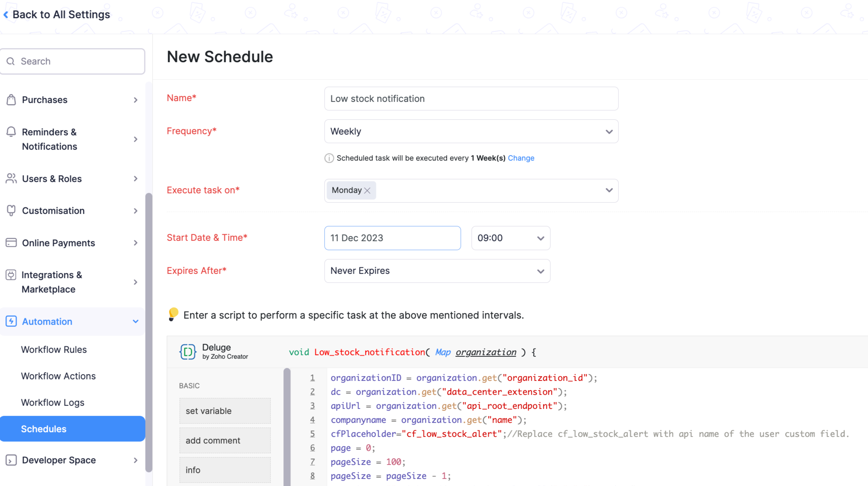
Task: Open the start time dropdown showing 09:00
Action: [510, 238]
